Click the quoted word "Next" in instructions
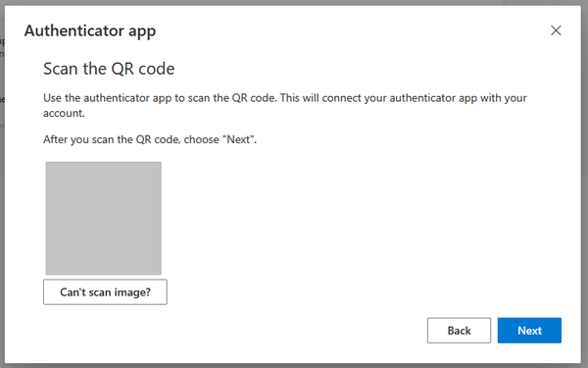Viewport: 588px width, 368px height. point(238,139)
